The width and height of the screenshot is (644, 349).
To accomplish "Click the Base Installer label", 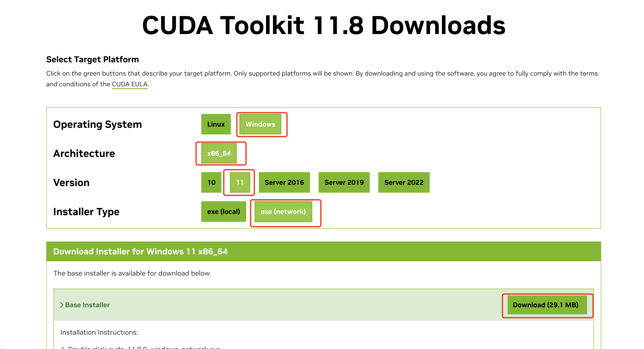I will 86,304.
